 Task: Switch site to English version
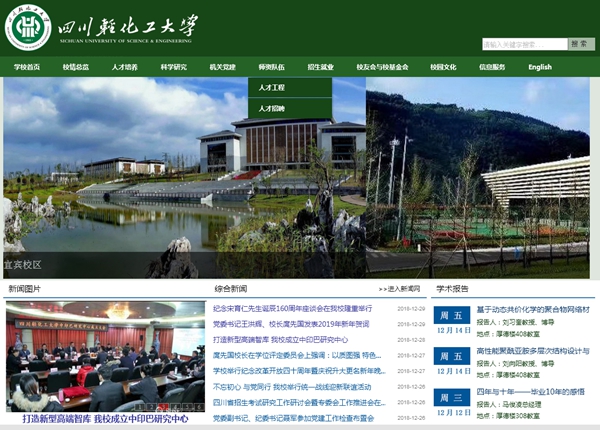tap(540, 67)
